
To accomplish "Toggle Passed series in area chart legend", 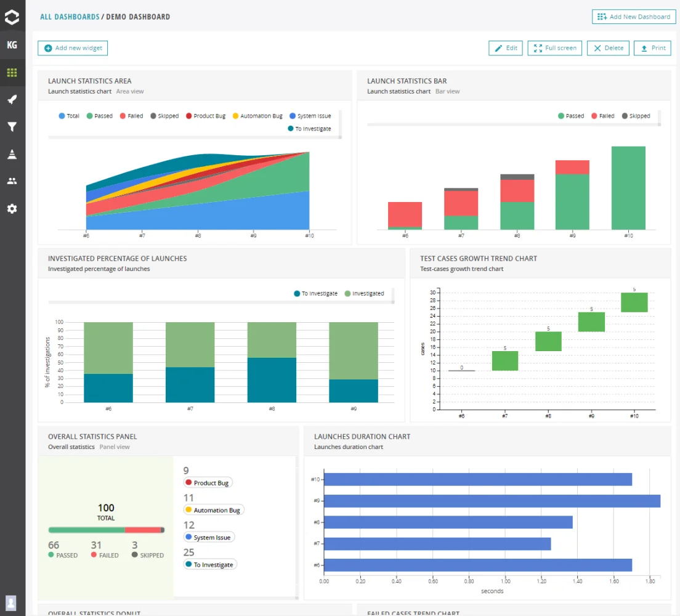I will [99, 116].
